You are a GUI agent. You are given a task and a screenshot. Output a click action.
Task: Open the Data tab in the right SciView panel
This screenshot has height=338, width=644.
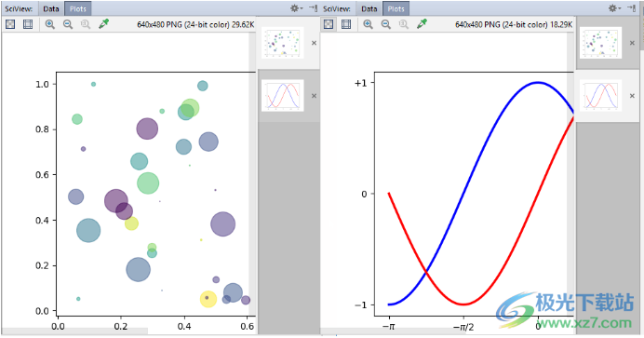(x=369, y=8)
